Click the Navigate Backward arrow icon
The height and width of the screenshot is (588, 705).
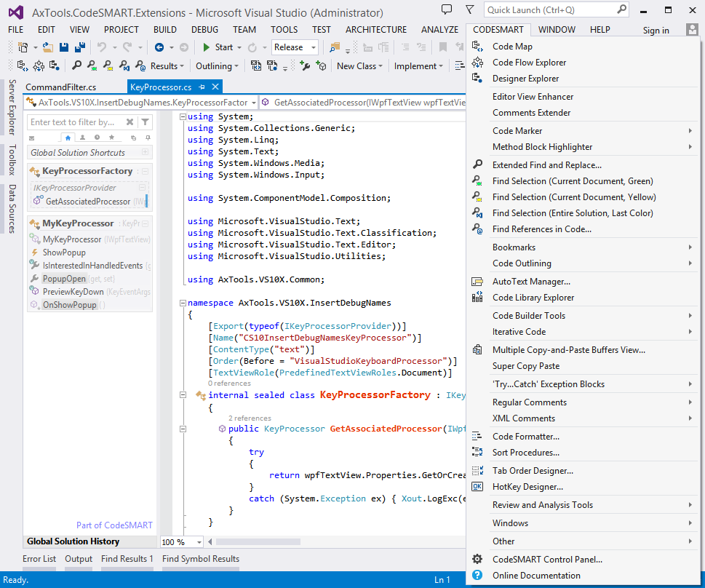point(159,47)
